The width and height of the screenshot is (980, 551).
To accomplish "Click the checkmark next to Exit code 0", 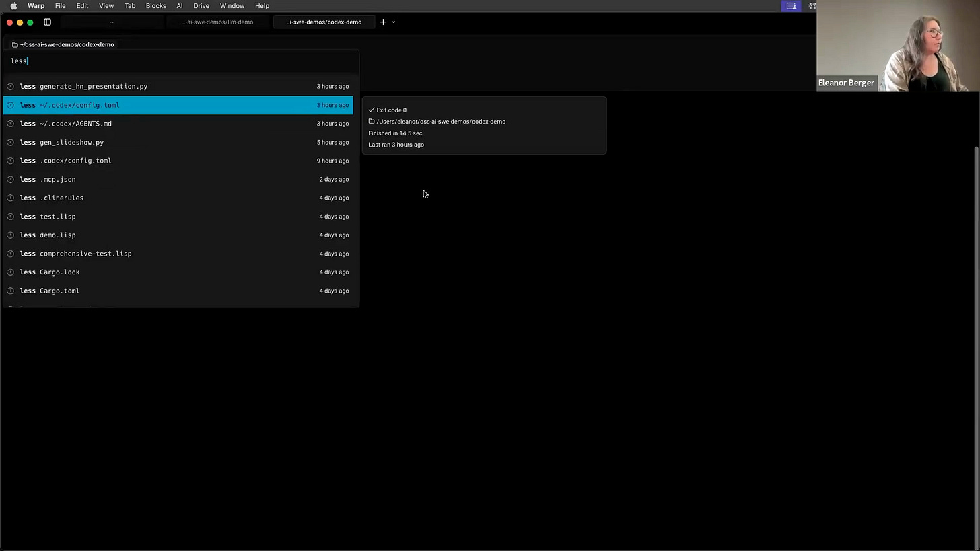I will 372,110.
